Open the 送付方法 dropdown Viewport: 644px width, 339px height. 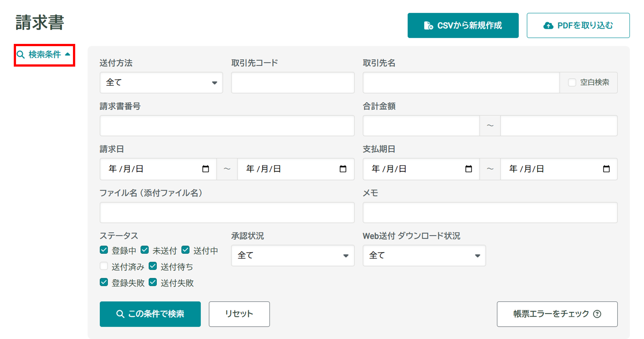(161, 83)
